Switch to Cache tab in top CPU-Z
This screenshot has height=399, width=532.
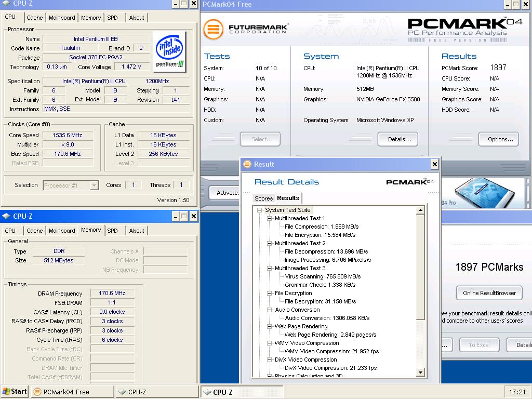point(35,18)
